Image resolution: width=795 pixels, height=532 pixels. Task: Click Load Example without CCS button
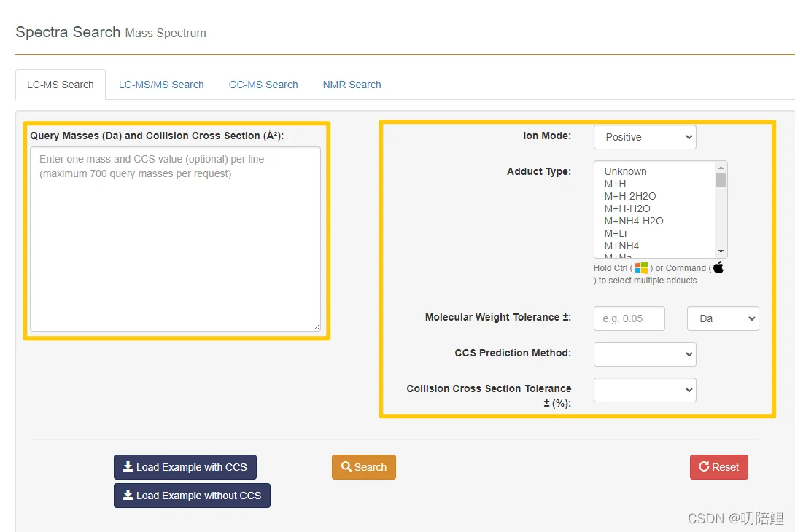point(192,496)
